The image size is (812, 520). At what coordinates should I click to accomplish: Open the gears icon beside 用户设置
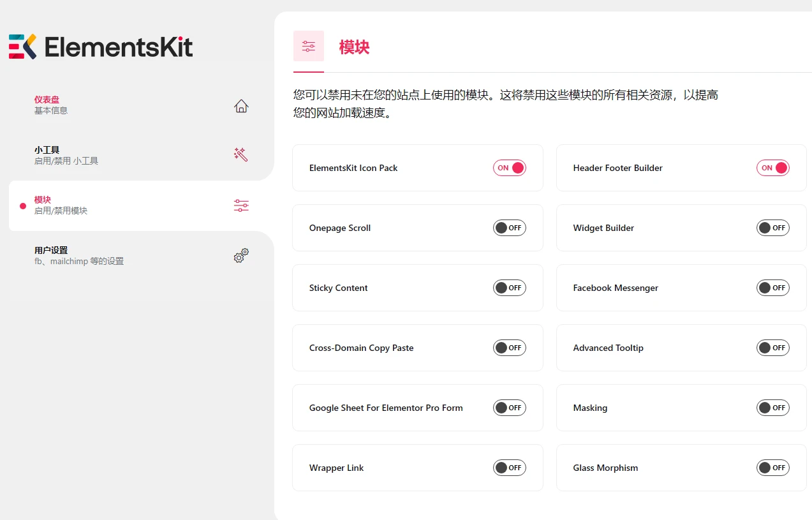pos(241,255)
